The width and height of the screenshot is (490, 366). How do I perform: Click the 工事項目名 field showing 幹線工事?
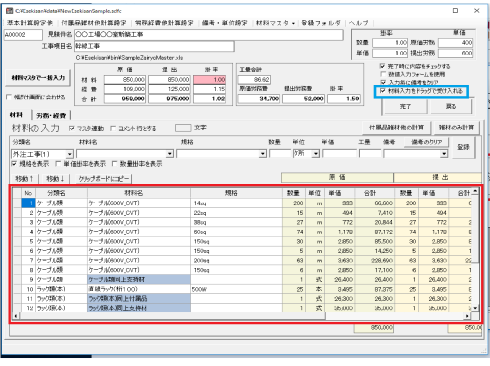tap(154, 46)
